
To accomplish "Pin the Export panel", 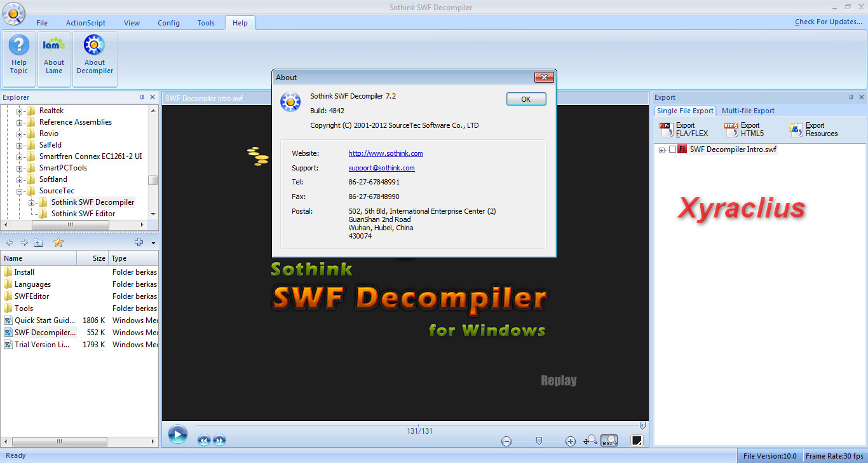I will pos(851,97).
